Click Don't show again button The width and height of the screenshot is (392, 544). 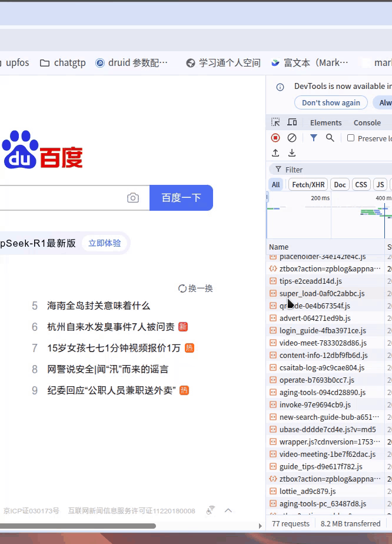click(331, 102)
